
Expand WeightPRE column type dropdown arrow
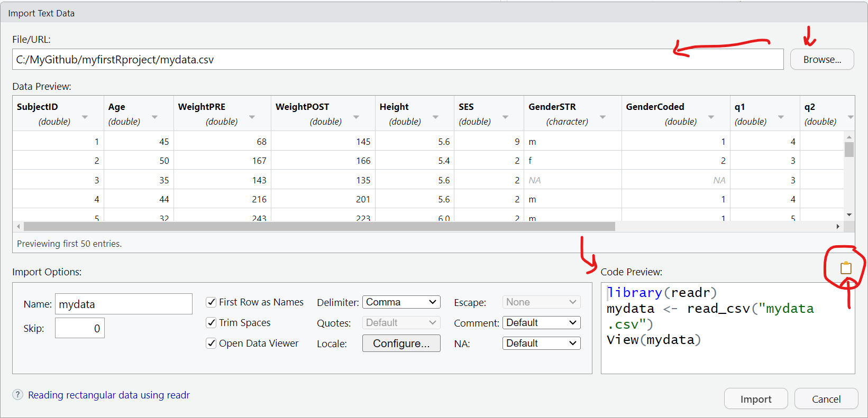[252, 117]
